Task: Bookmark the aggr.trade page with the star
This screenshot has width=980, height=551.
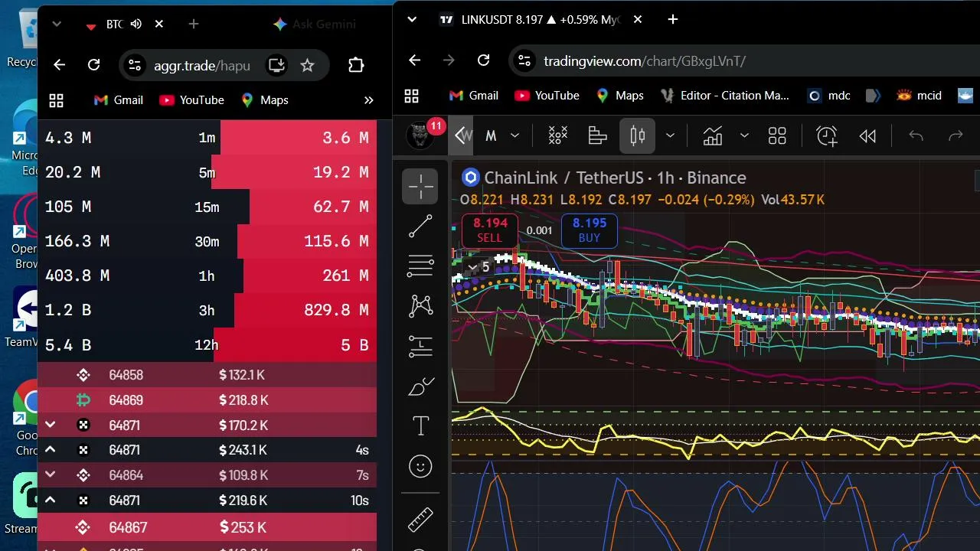Action: click(307, 66)
